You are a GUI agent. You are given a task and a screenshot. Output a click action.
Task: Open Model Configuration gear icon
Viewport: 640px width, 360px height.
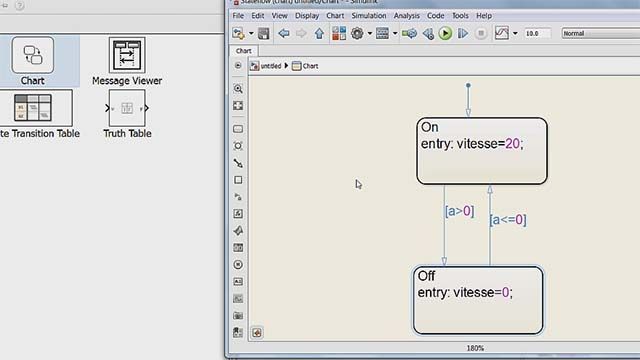click(357, 33)
